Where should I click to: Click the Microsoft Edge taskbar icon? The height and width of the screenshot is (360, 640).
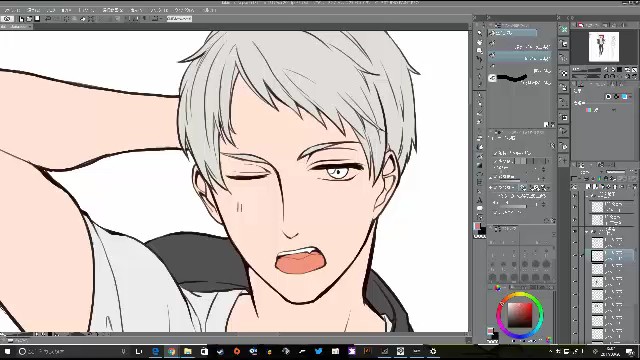[156, 351]
